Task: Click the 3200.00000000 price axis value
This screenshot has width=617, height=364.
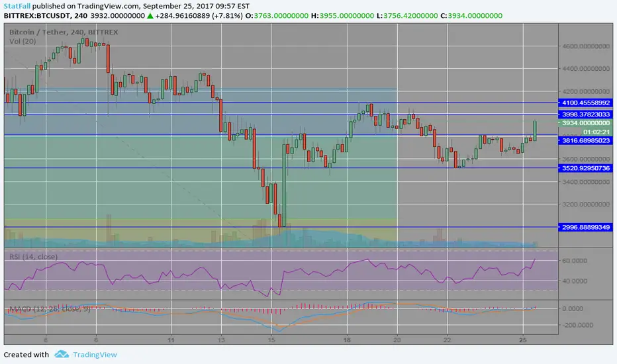Action: coord(586,205)
